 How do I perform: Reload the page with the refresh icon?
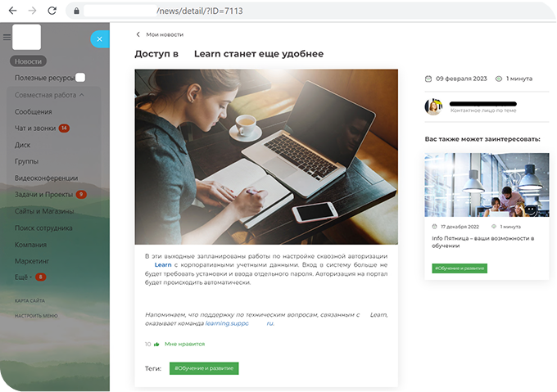pos(52,11)
